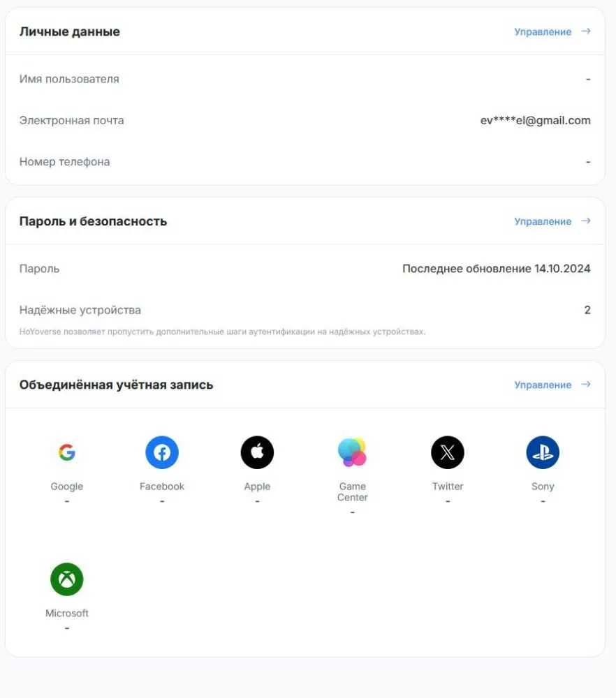Select the Facebook linked account icon
Screen dimensions: 616x698
162,452
